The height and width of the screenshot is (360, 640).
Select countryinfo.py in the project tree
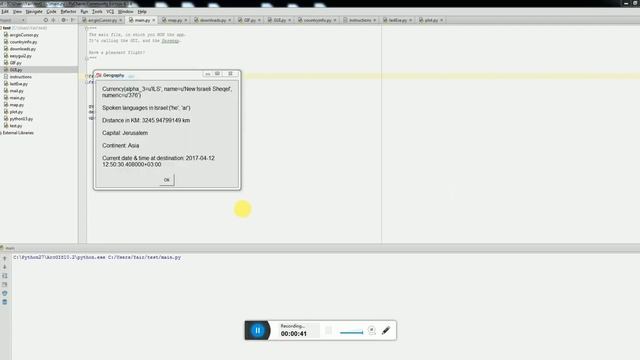[23, 42]
